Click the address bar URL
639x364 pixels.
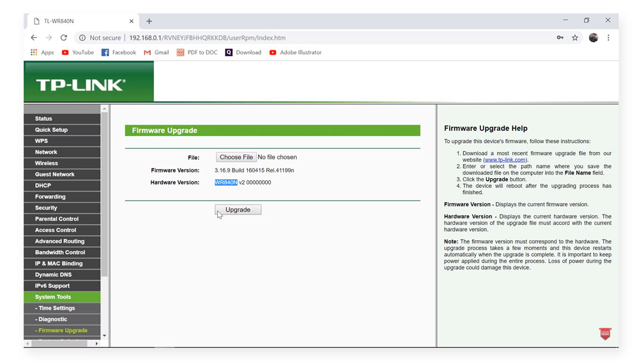pyautogui.click(x=208, y=38)
